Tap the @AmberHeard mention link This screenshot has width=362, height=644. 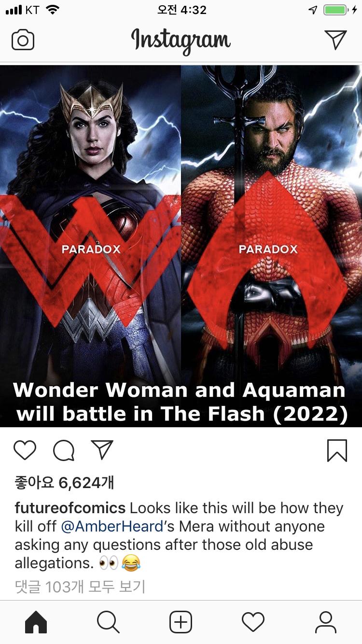coord(111,526)
